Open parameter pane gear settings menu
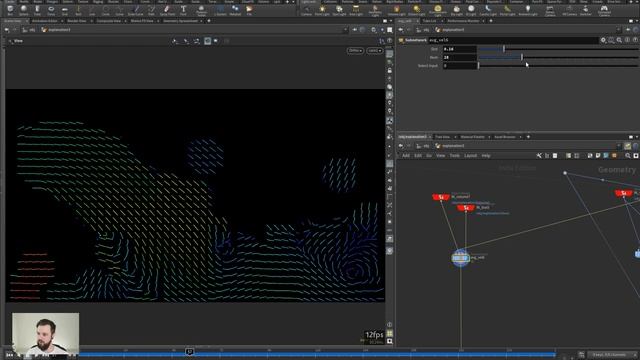 [603, 40]
